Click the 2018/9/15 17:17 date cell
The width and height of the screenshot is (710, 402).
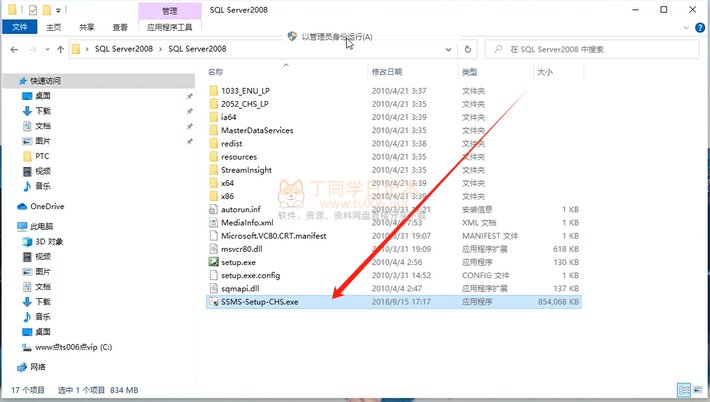pyautogui.click(x=401, y=302)
